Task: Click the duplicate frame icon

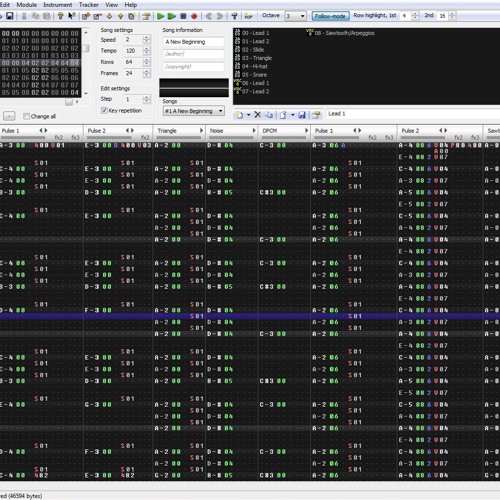Action: (132, 16)
